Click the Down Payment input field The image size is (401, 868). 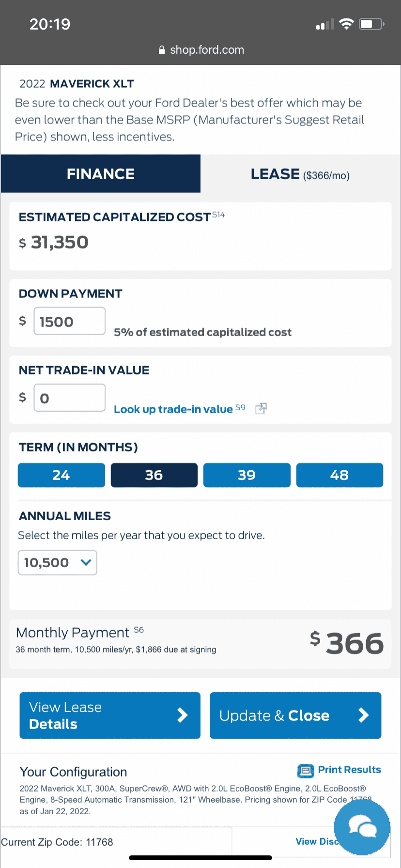(69, 321)
